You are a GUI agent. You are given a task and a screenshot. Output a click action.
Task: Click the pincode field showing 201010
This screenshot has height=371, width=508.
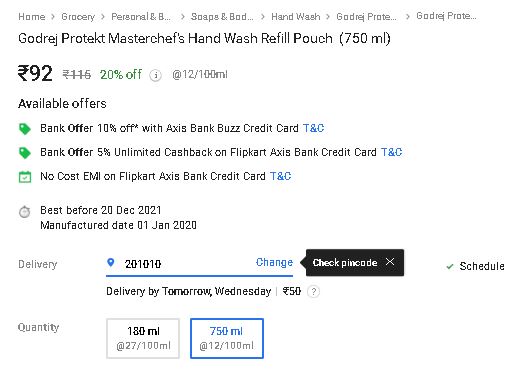tap(199, 264)
